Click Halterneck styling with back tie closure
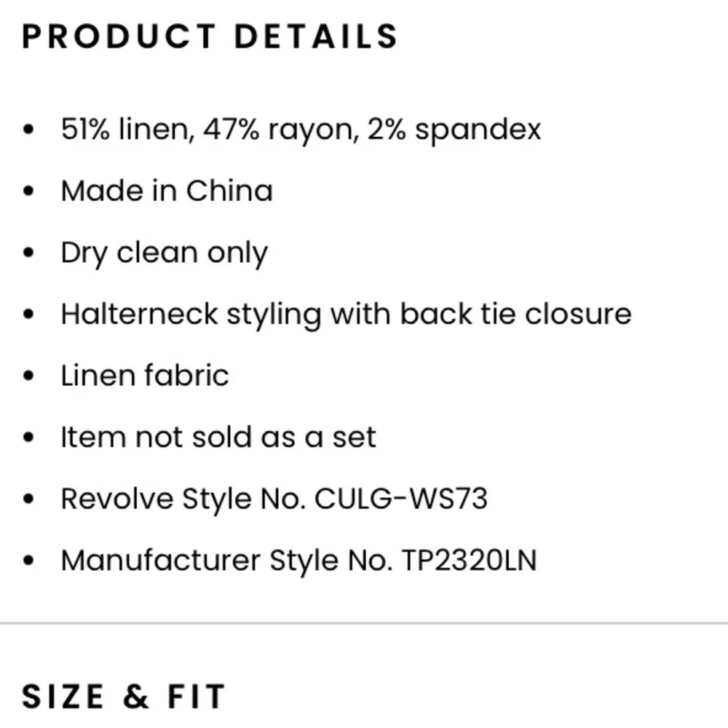728x728 pixels. coord(346,314)
